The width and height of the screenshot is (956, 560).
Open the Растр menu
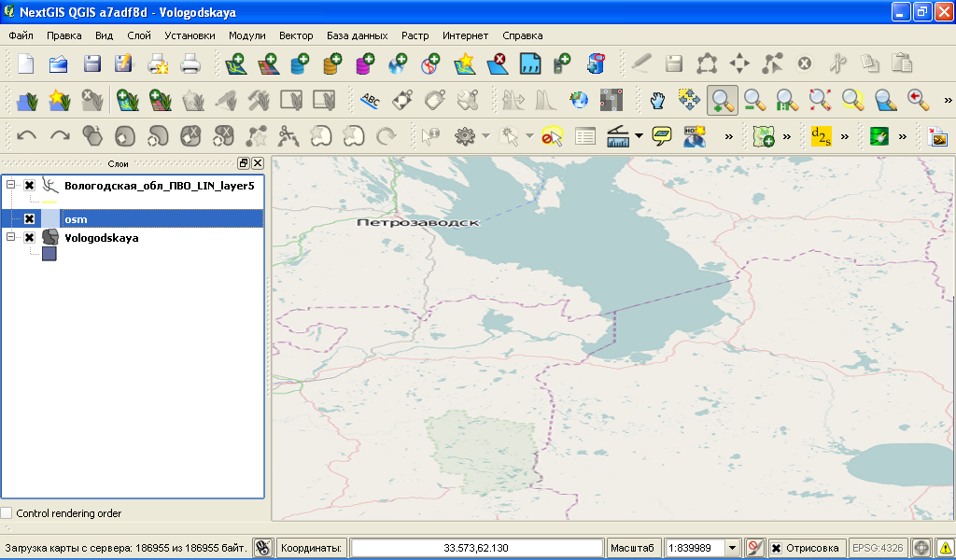click(x=415, y=35)
